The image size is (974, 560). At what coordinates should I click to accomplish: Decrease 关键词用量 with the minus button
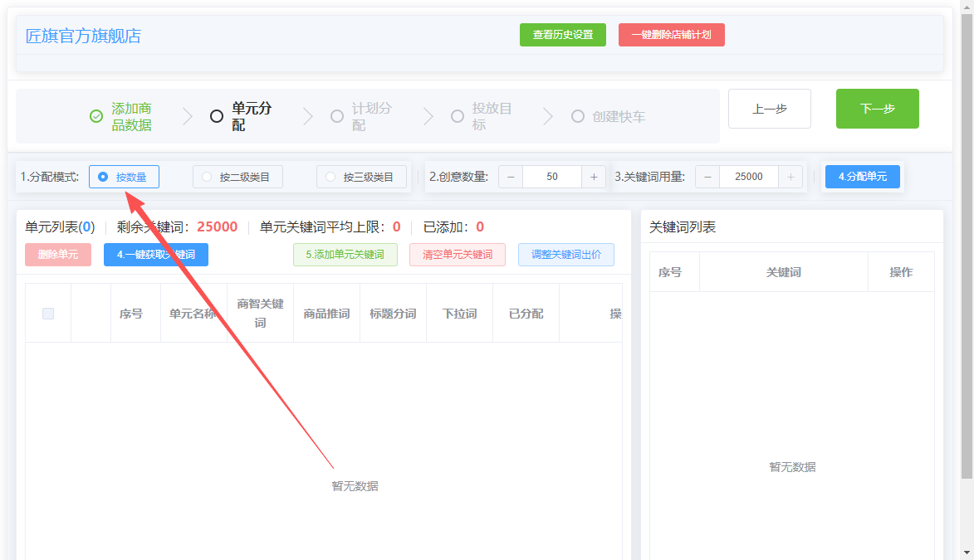point(707,177)
